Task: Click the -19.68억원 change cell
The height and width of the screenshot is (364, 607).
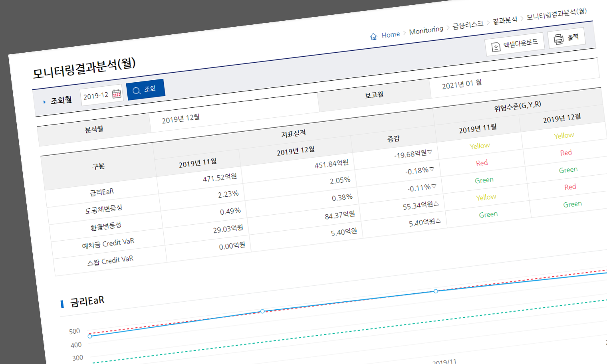Action: (413, 154)
